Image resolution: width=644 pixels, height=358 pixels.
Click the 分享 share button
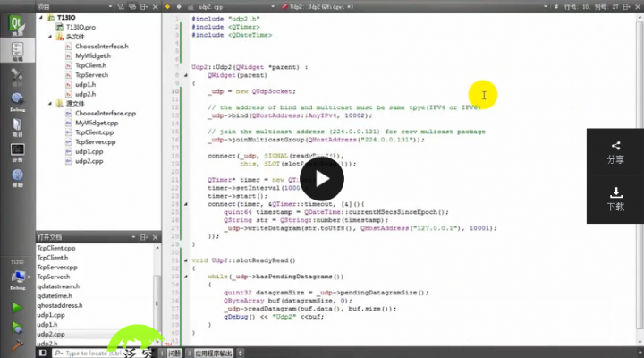(615, 151)
